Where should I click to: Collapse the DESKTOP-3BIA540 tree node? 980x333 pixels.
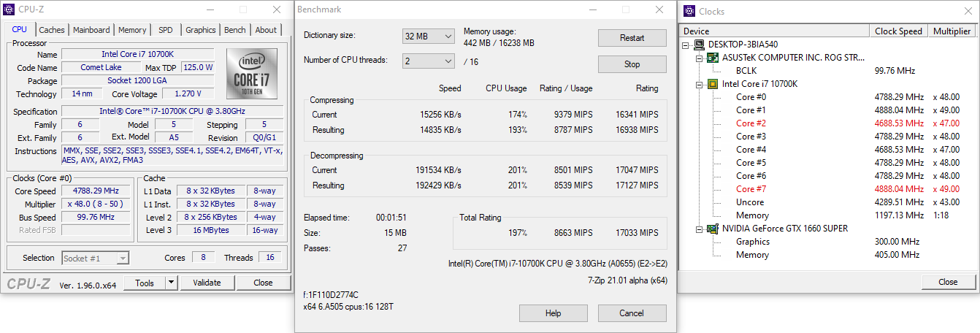[x=686, y=45]
